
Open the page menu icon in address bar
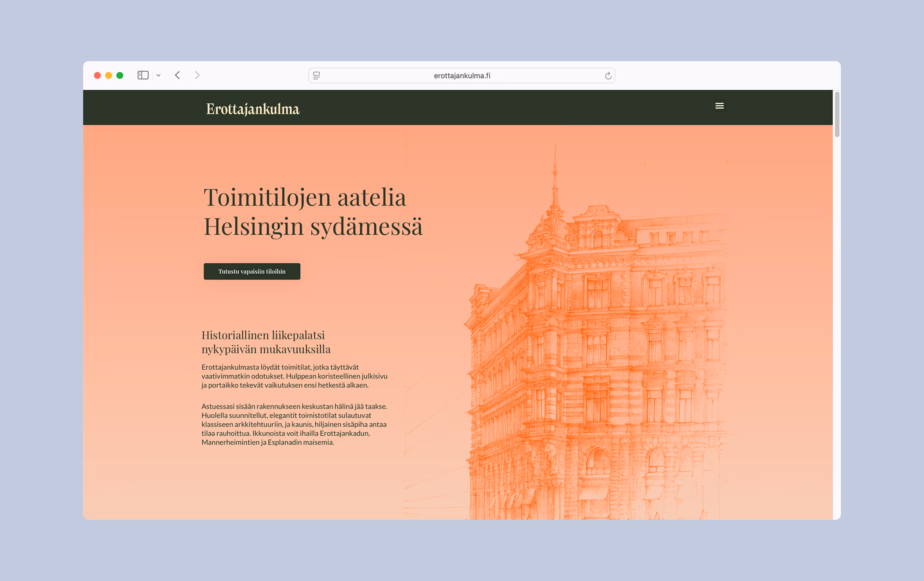click(317, 76)
